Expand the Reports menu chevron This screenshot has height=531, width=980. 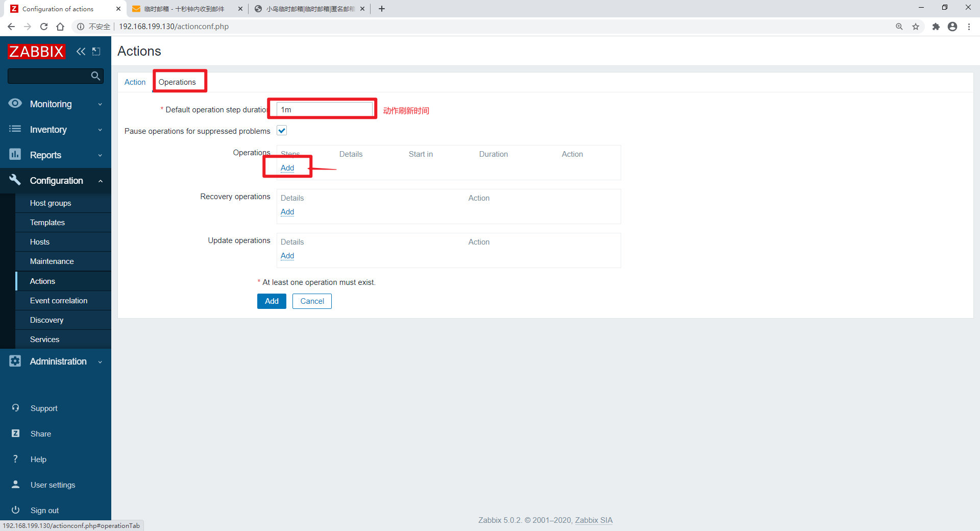pos(100,155)
